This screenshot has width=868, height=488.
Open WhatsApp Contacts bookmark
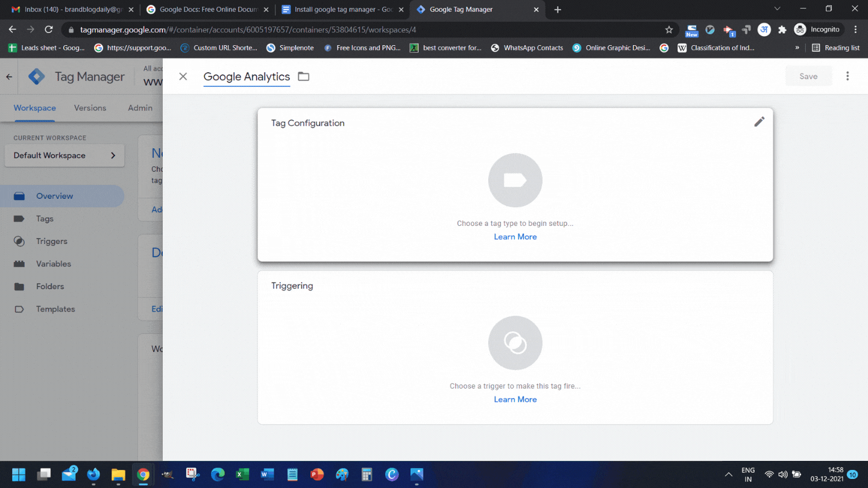pyautogui.click(x=527, y=48)
